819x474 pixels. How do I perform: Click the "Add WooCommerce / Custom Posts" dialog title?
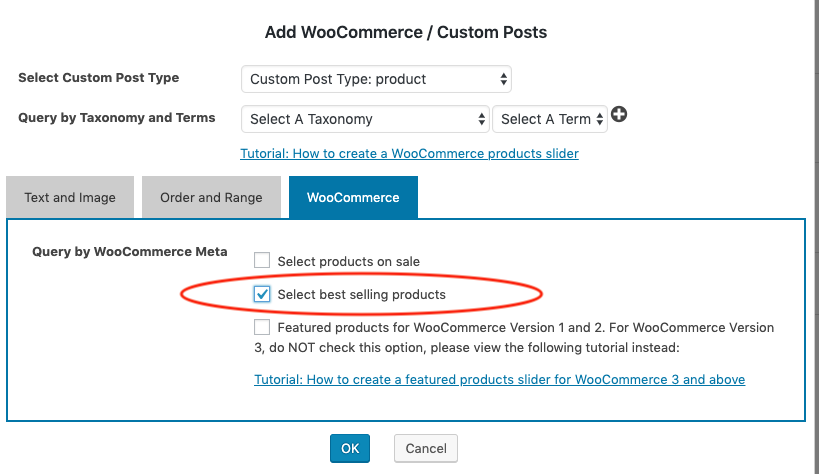point(406,32)
